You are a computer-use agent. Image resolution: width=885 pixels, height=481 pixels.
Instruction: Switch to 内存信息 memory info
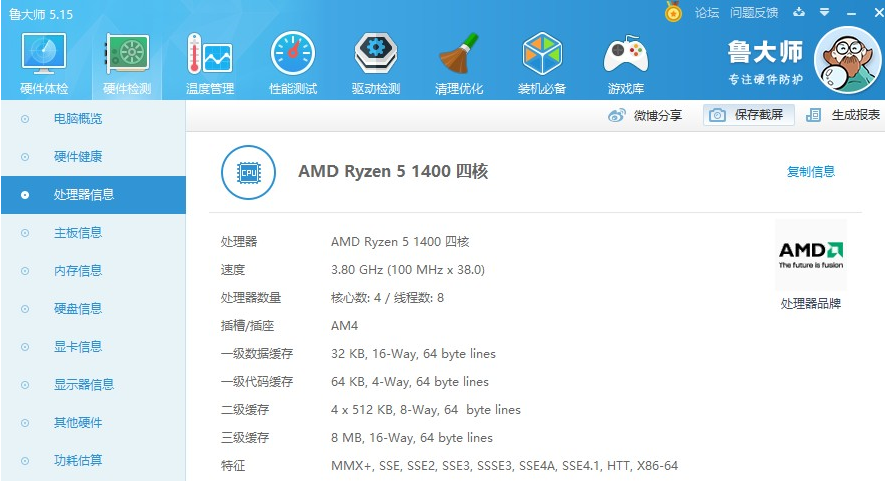[x=78, y=271]
